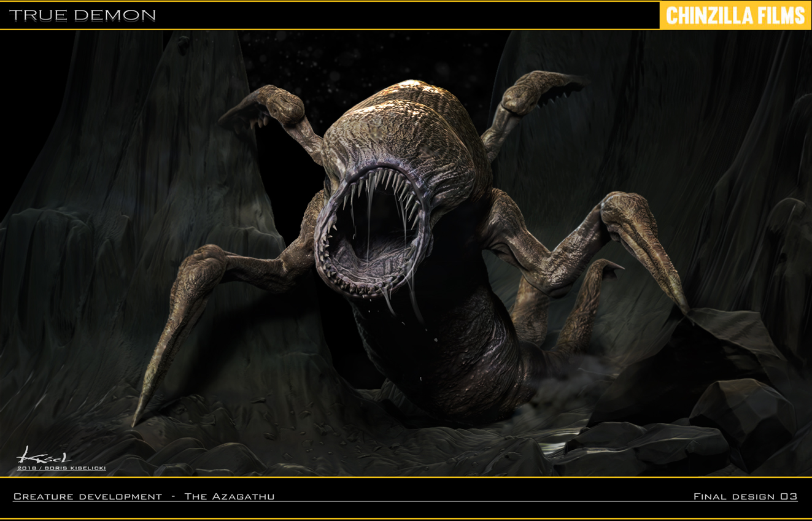Image resolution: width=812 pixels, height=521 pixels.
Task: Click the "CHINZILLA FILMS" yellow logo banner
Action: coord(735,15)
